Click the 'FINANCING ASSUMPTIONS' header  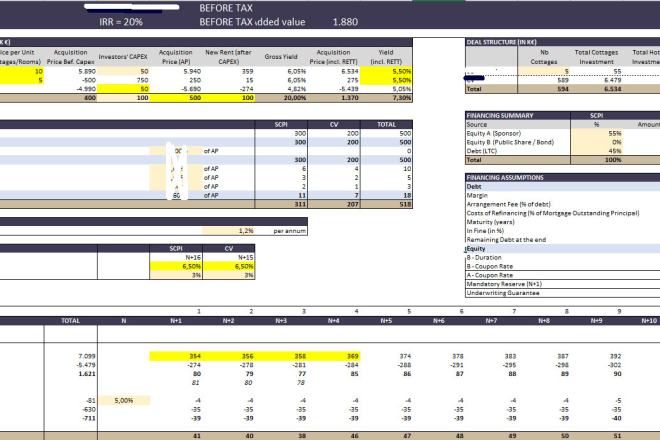click(505, 177)
